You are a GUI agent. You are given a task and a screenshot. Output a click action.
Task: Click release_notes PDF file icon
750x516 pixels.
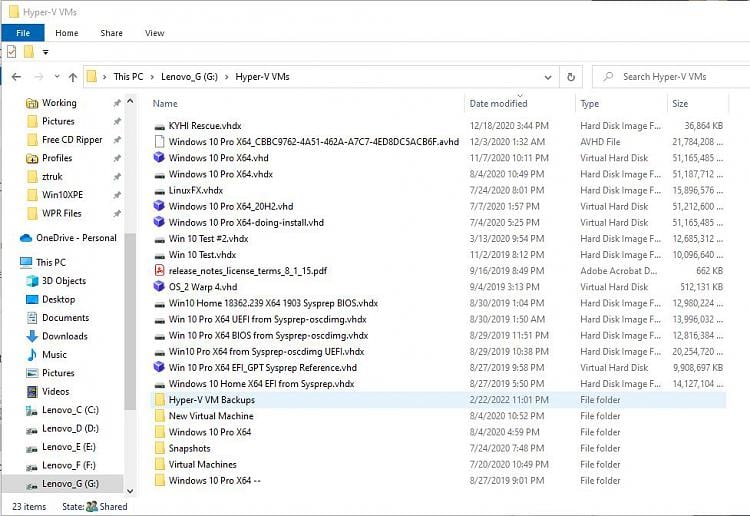159,271
